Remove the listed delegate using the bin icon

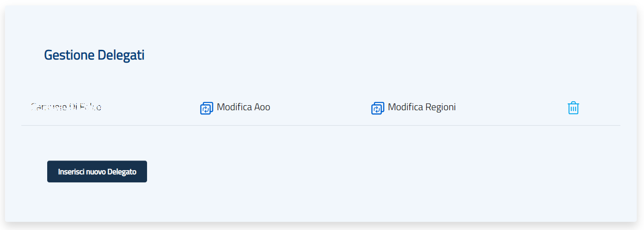click(573, 108)
